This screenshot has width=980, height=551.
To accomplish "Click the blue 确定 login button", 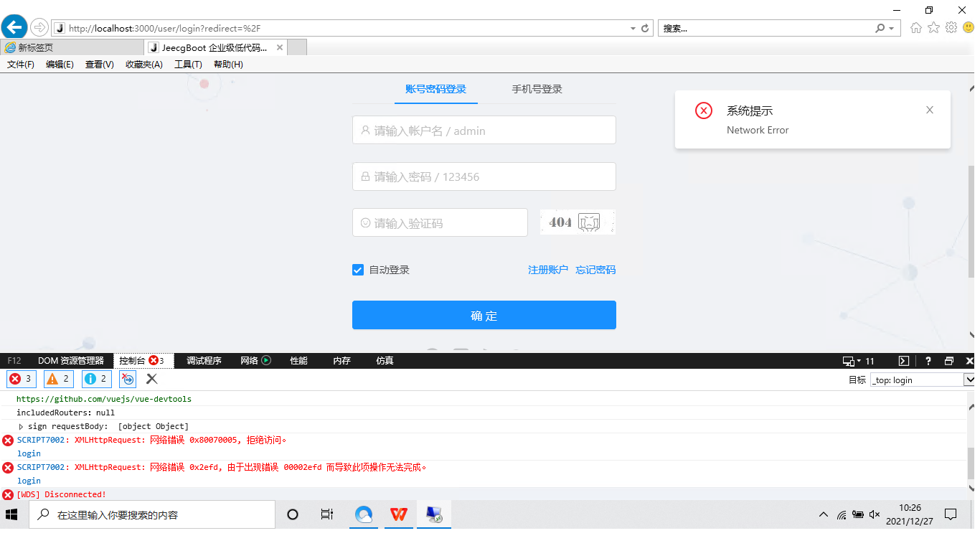I will [484, 315].
